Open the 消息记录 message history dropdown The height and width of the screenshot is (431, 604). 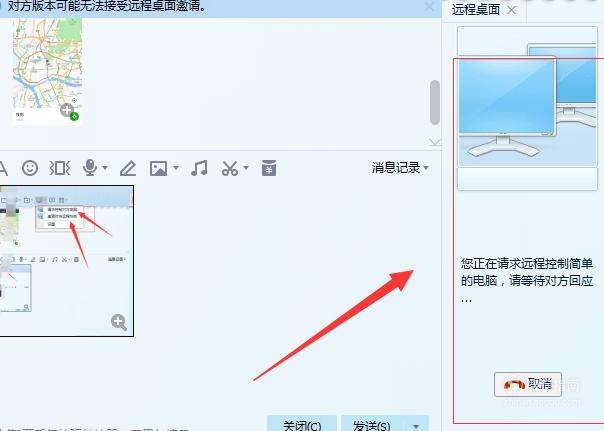(400, 168)
